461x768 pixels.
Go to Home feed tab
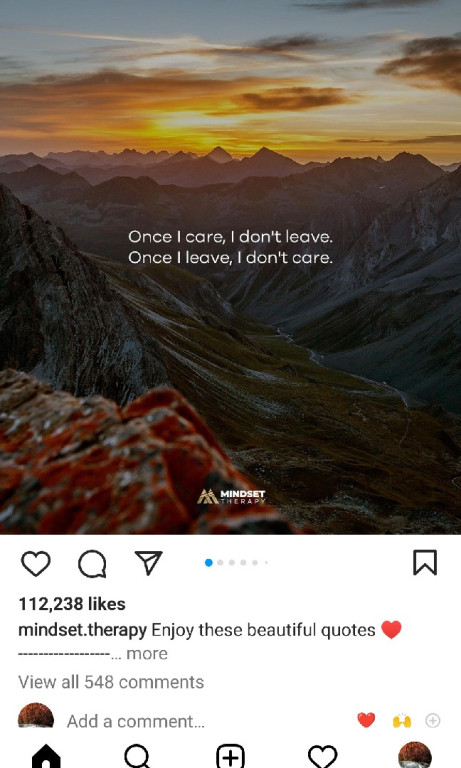click(46, 756)
